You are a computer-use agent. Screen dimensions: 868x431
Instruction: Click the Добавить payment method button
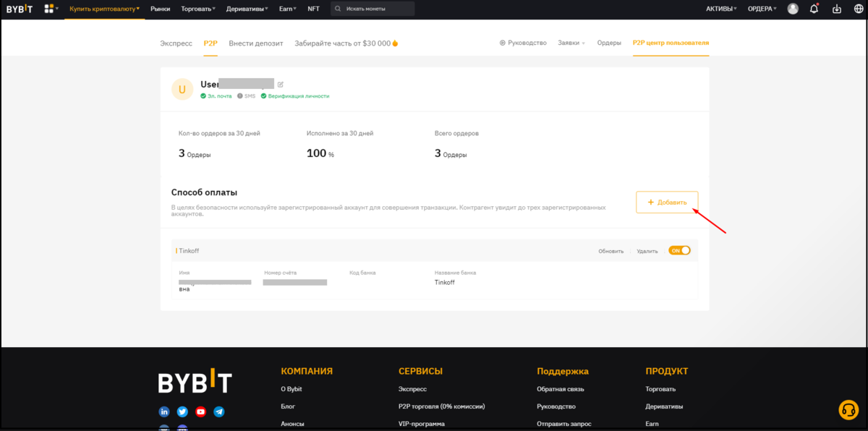pos(666,202)
